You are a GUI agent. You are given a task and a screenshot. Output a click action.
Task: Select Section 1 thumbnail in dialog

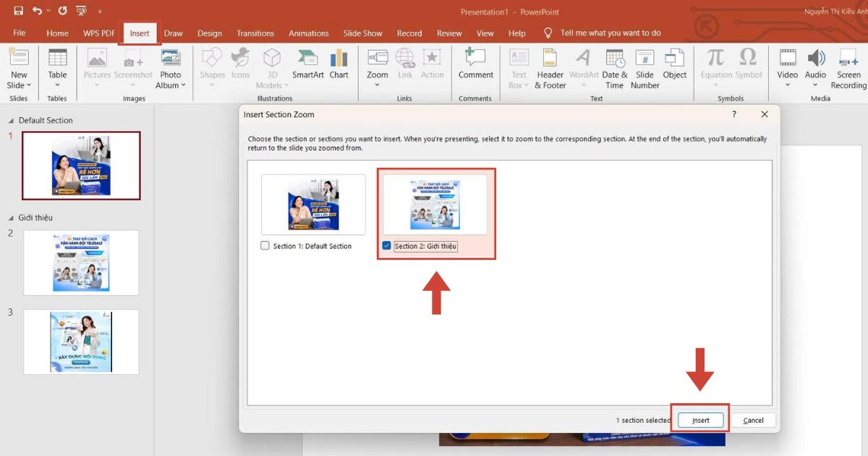click(313, 205)
